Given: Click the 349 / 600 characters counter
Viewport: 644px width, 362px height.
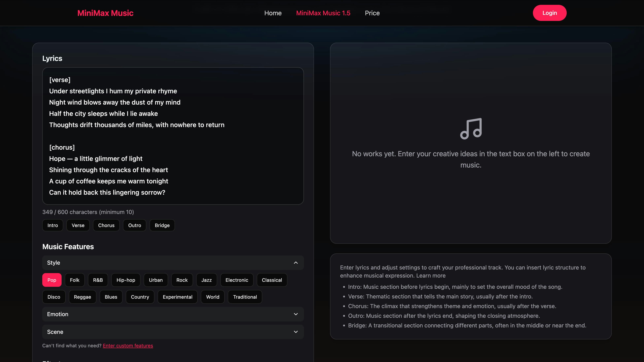Looking at the screenshot, I should (x=88, y=212).
